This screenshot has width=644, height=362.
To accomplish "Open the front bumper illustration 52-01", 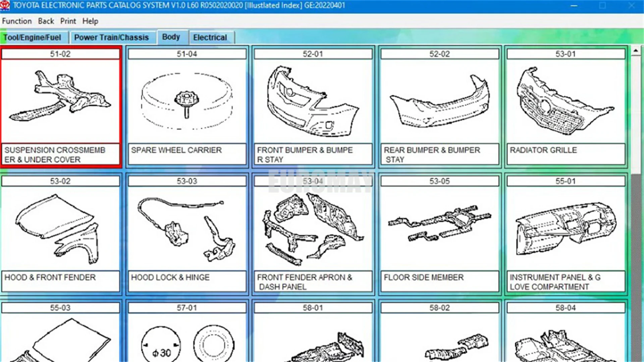I will [x=313, y=101].
